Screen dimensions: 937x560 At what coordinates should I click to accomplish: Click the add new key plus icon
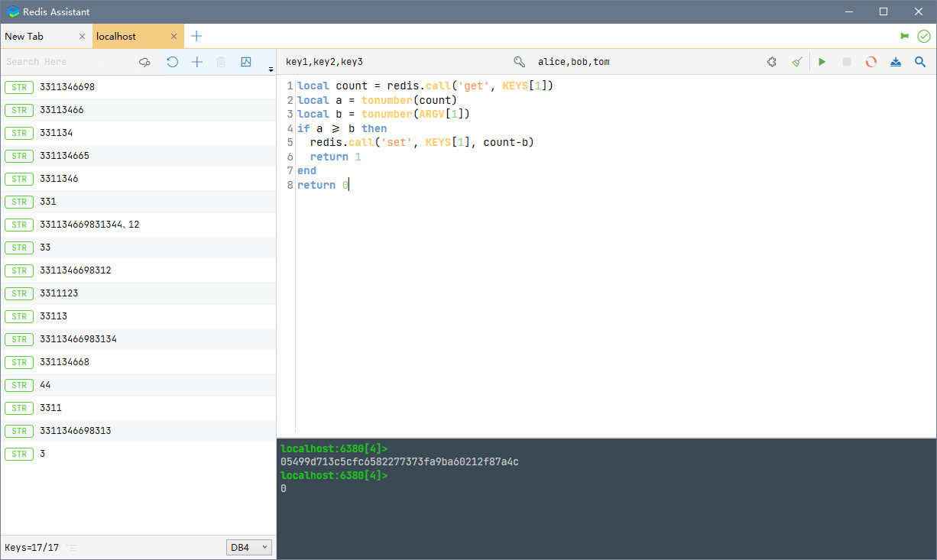(x=197, y=62)
